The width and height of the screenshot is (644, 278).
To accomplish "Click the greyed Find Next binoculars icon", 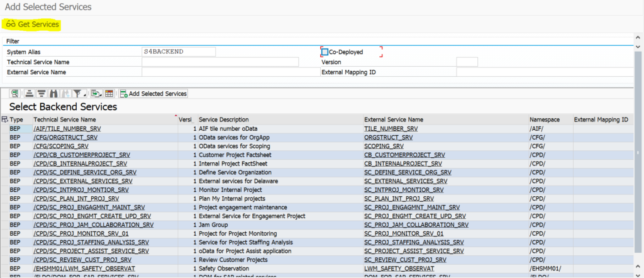I will point(65,94).
